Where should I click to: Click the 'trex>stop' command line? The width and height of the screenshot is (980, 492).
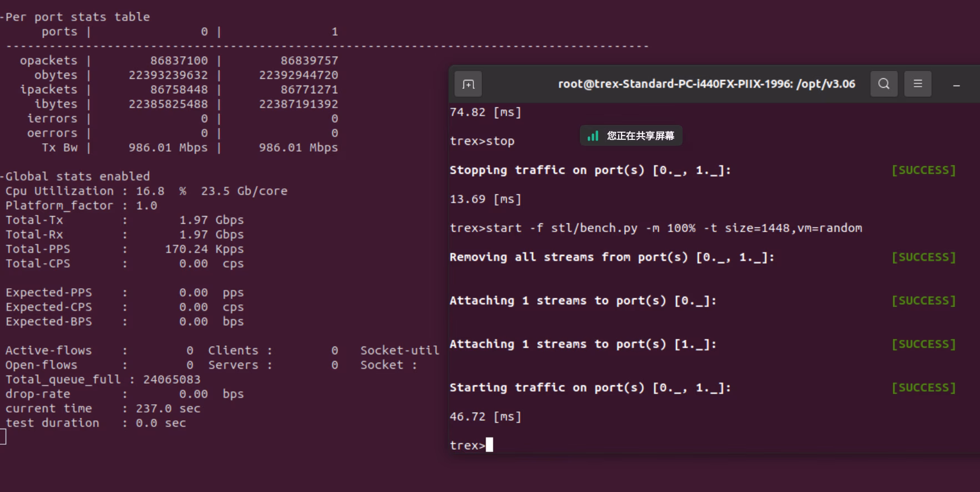coord(482,141)
